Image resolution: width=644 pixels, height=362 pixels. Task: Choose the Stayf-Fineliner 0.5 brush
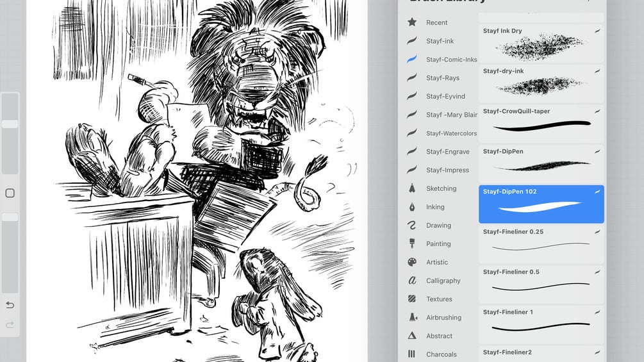(541, 284)
